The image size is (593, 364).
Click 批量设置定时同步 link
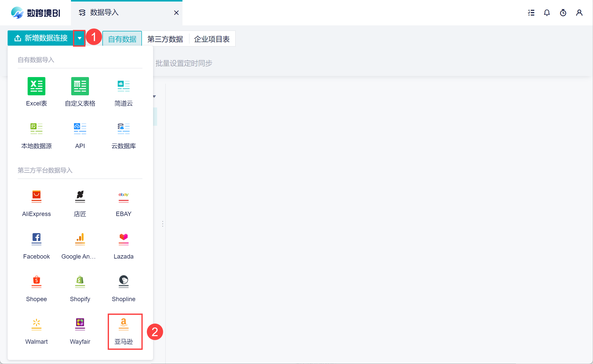[184, 63]
